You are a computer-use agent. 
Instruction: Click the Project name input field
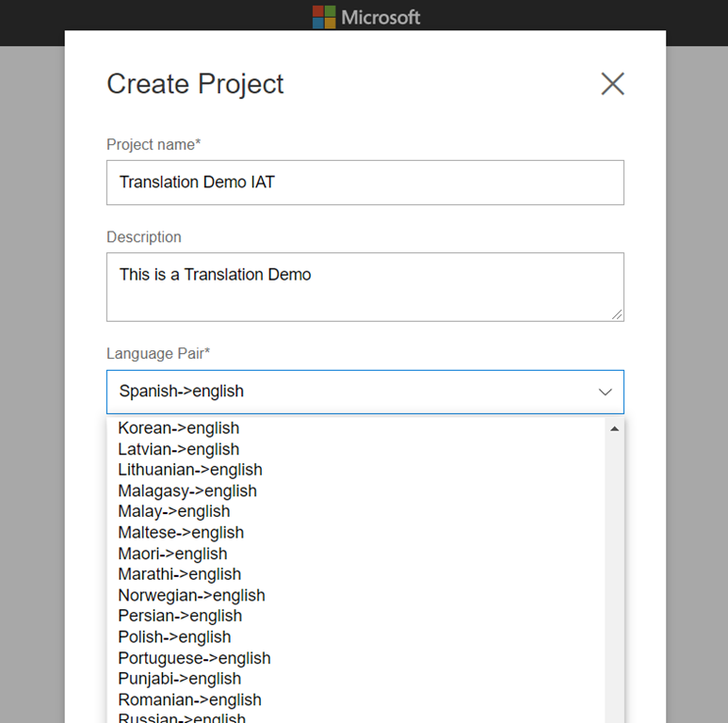pyautogui.click(x=364, y=183)
